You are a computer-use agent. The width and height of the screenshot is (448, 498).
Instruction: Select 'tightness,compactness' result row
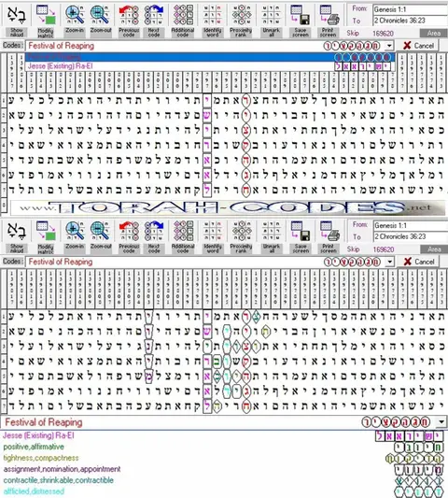pyautogui.click(x=224, y=458)
